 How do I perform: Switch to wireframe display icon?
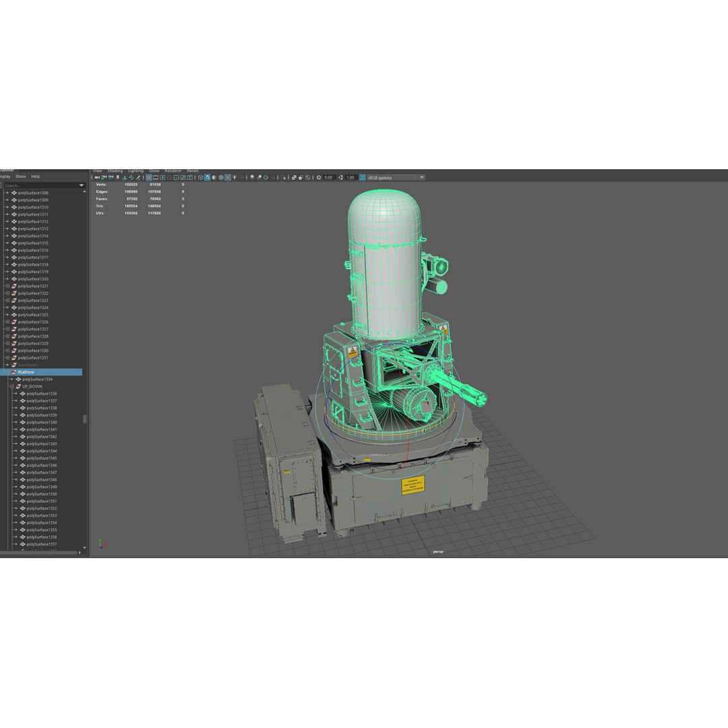point(201,177)
